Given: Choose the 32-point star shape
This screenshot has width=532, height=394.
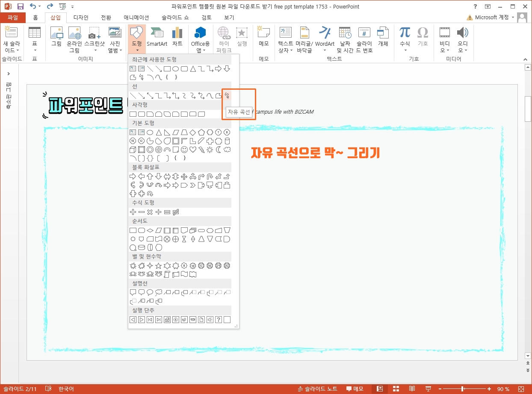Looking at the screenshot, I should (x=227, y=266).
